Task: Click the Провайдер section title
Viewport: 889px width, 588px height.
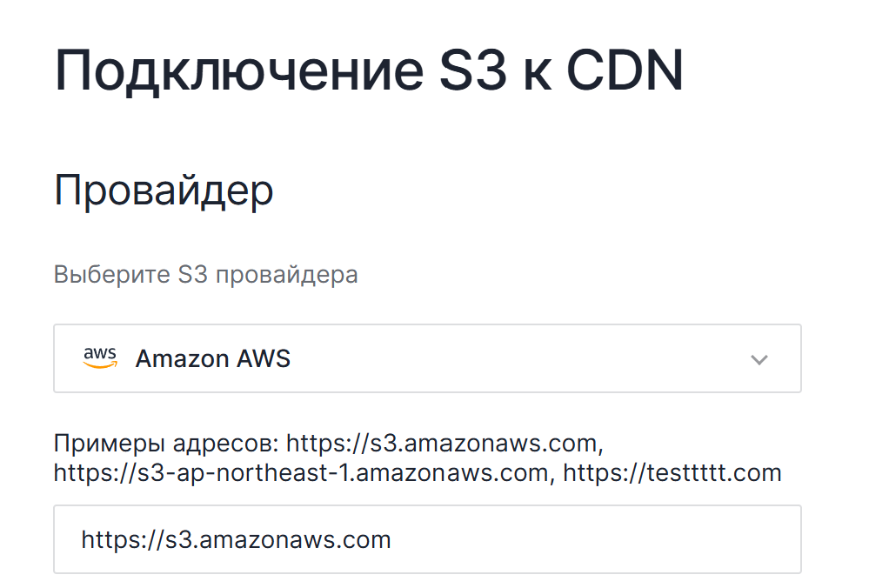Action: (x=163, y=190)
